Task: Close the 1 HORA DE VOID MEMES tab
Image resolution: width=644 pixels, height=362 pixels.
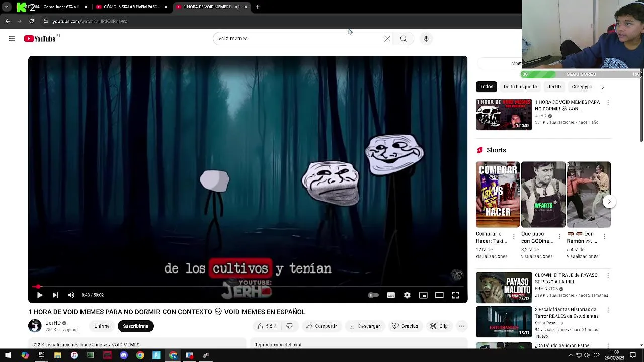Action: coord(246,7)
